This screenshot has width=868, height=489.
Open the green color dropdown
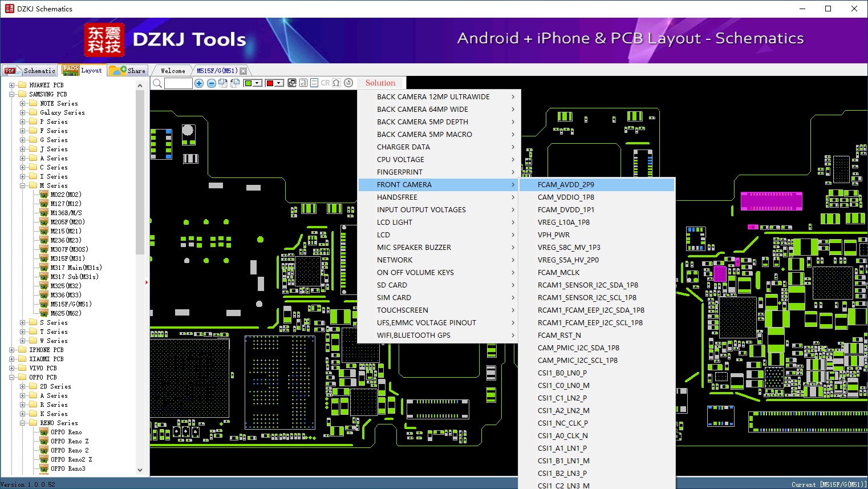pyautogui.click(x=257, y=83)
